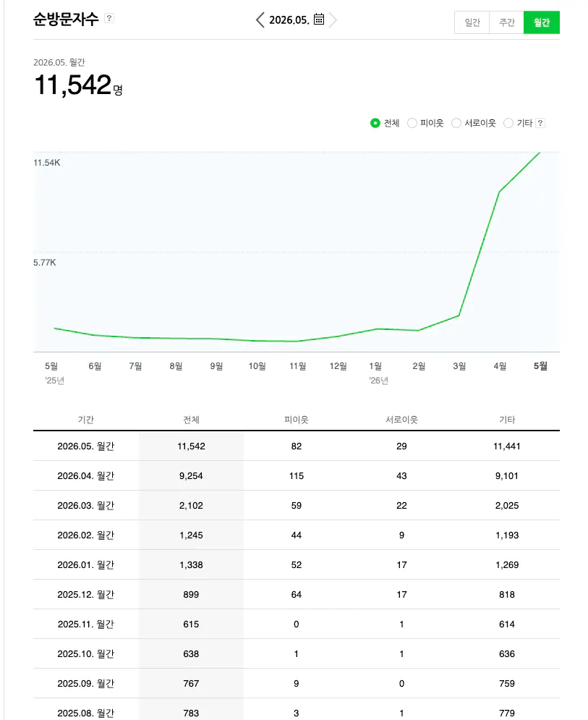Open help icon beside 기타 radio option
588x720 pixels.
(x=540, y=123)
